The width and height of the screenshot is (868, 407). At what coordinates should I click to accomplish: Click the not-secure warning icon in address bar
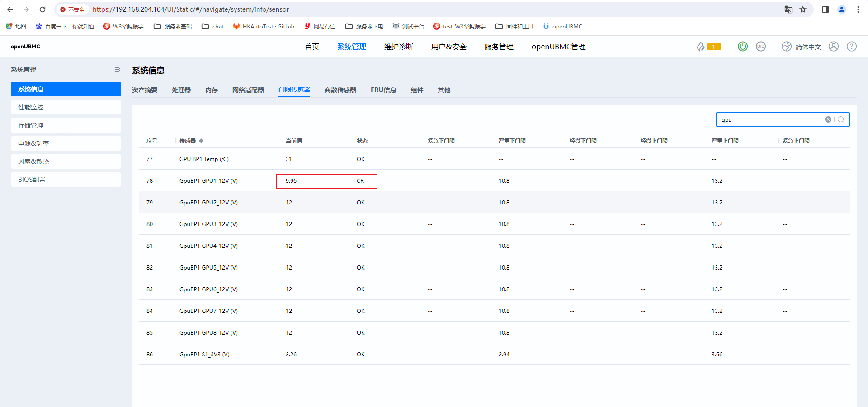pos(63,9)
